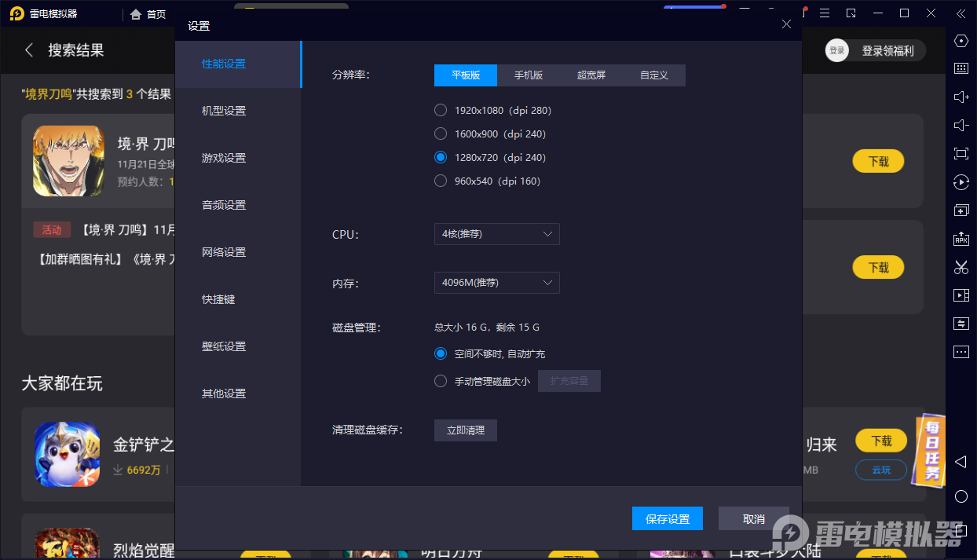This screenshot has height=560, width=977.
Task: Open the multi-instance manager icon
Action: (961, 210)
